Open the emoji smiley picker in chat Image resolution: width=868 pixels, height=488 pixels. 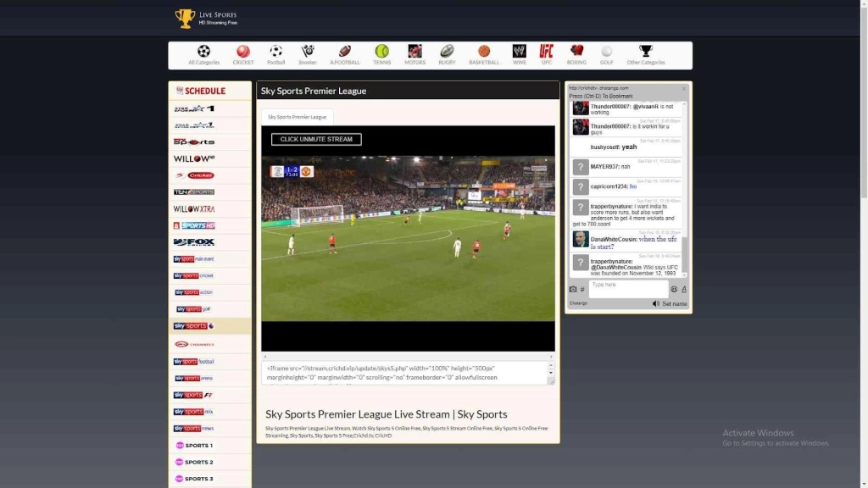[674, 289]
